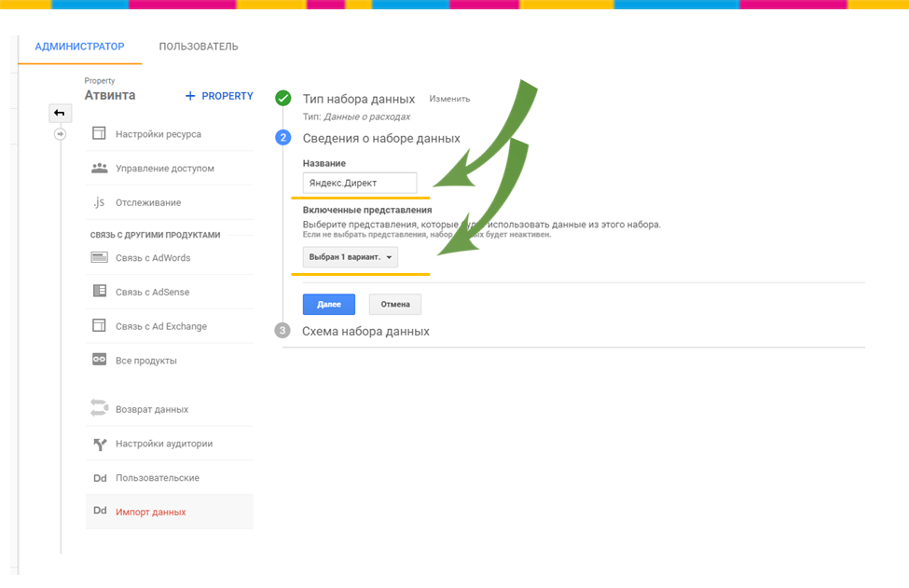The image size is (909, 588).
Task: Click the Связь с Ad Exchange icon
Action: tap(99, 325)
